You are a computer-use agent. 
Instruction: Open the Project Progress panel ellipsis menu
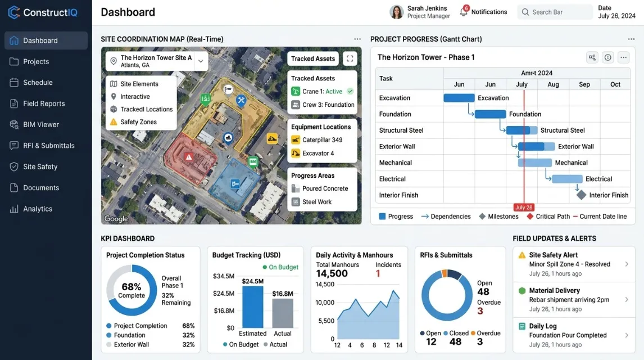(x=631, y=39)
